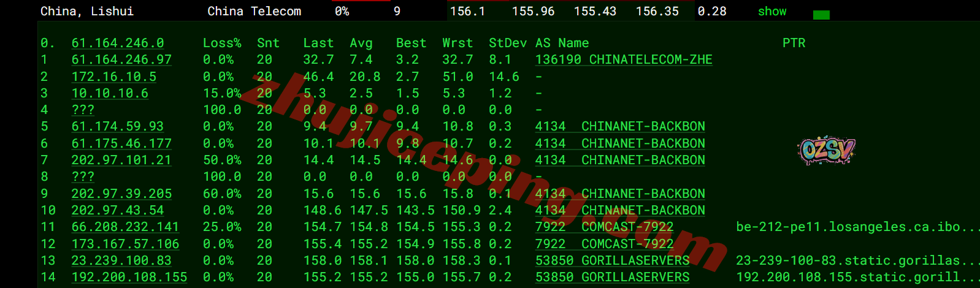This screenshot has width=980, height=288.
Task: Open IP address 61.164.246.97
Action: [121, 60]
